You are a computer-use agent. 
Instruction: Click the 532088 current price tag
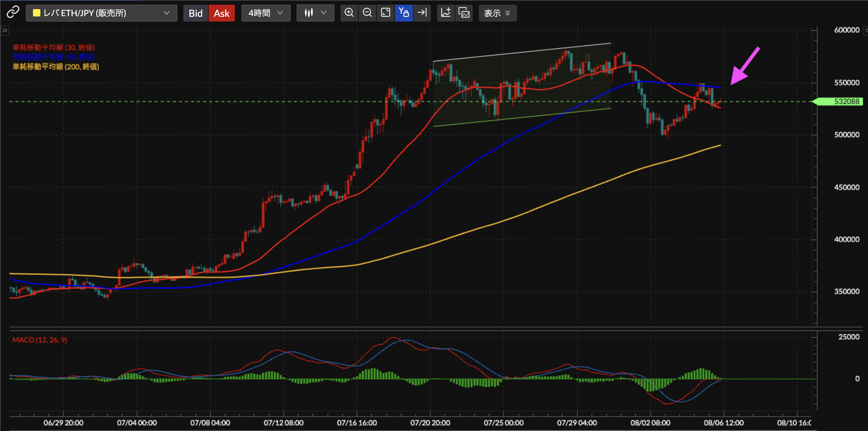pyautogui.click(x=846, y=101)
